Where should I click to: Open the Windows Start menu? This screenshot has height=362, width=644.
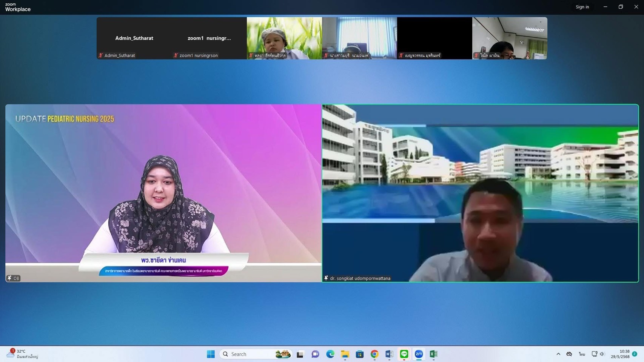pyautogui.click(x=211, y=354)
